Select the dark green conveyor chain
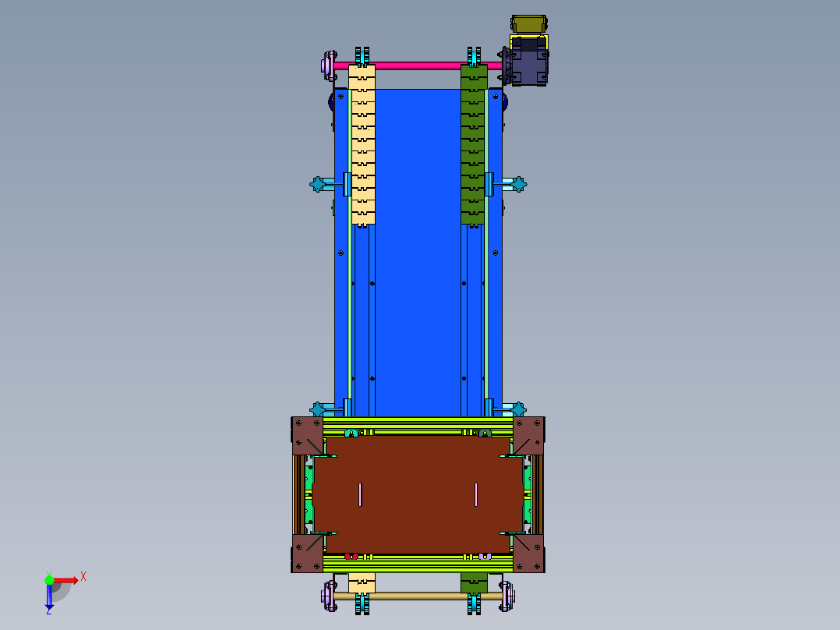The width and height of the screenshot is (840, 630). coord(474,145)
